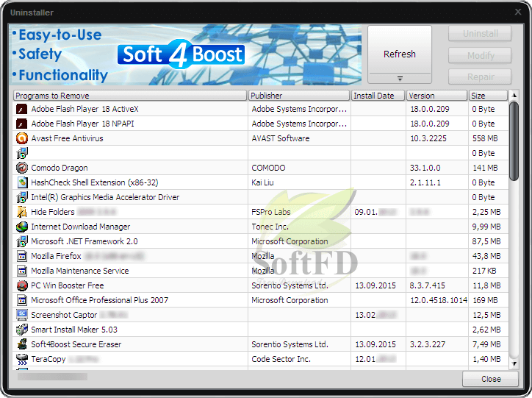Select the Avast Free Antivirus name

[x=67, y=138]
